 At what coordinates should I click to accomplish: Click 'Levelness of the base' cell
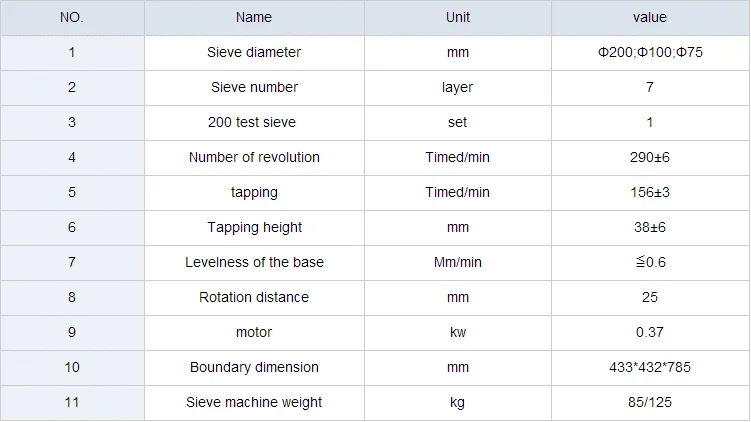[x=254, y=262]
